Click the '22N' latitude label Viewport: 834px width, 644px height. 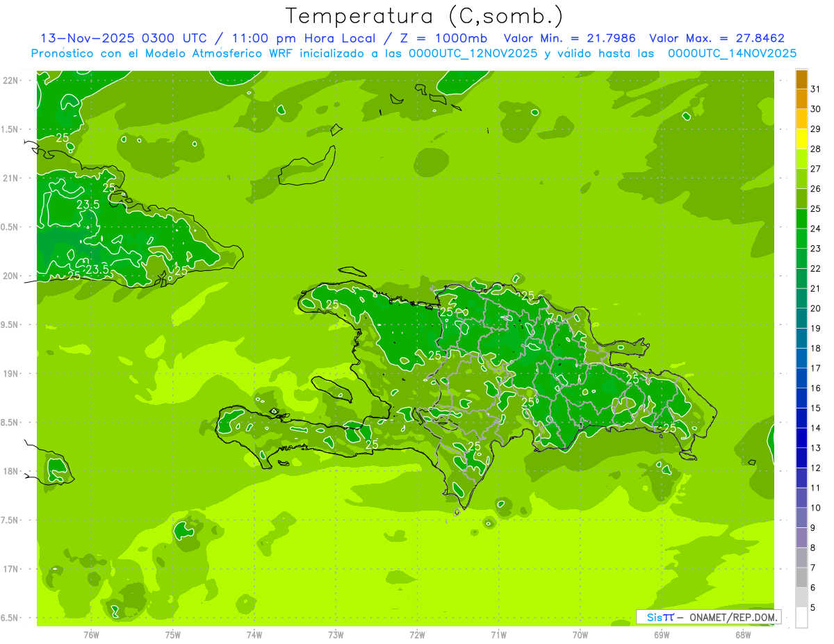coord(12,81)
